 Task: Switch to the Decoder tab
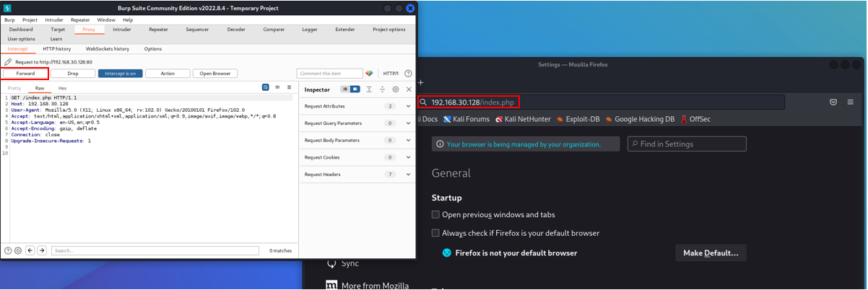[x=236, y=30]
